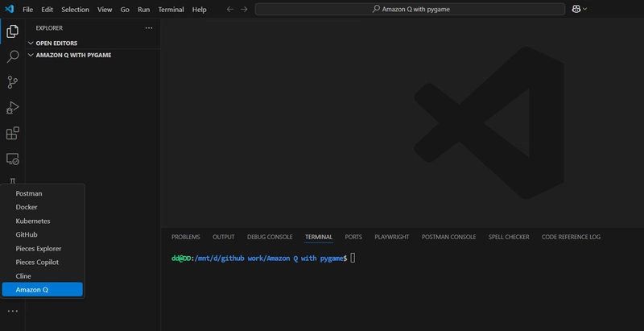Select Cline from the views list
This screenshot has width=644, height=331.
click(x=43, y=276)
